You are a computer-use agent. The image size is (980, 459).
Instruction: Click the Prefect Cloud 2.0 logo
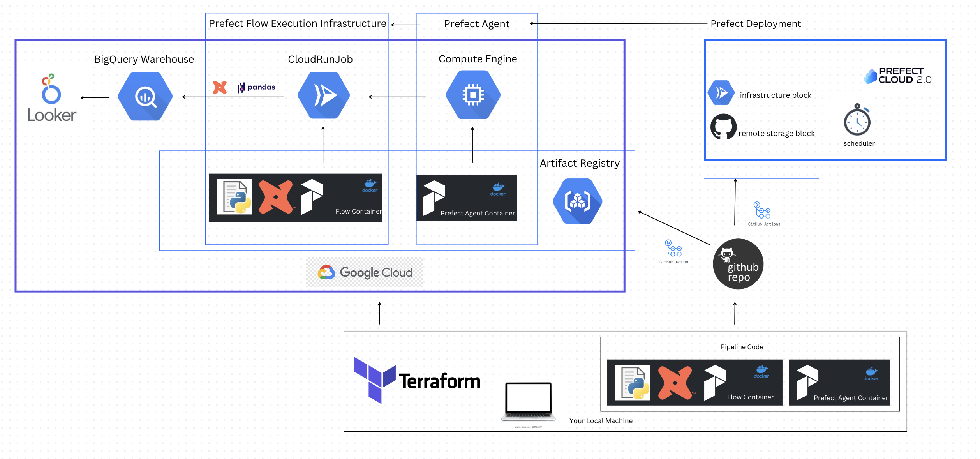point(897,76)
